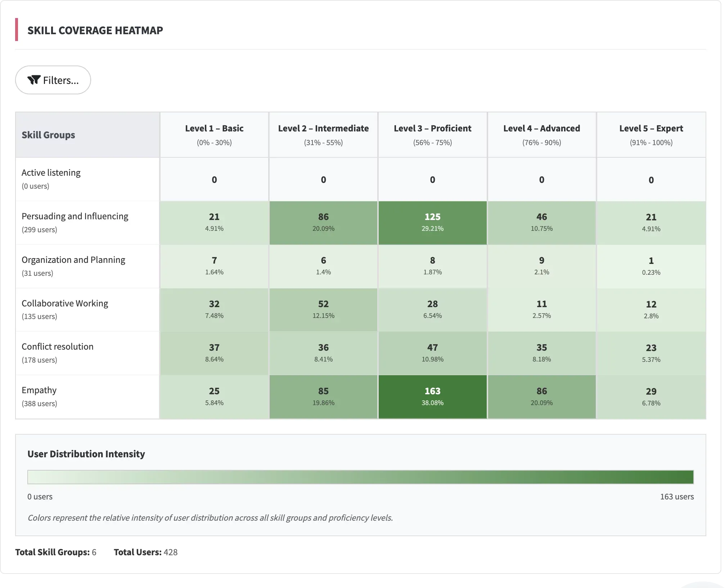Click the Organization and Planning Expert cell with 1
The height and width of the screenshot is (588, 725).
(x=651, y=266)
